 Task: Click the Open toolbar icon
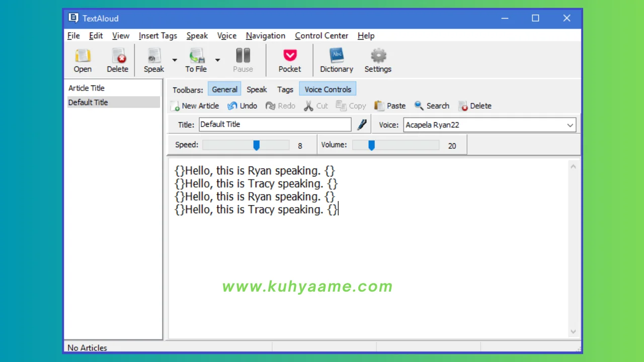pyautogui.click(x=83, y=61)
